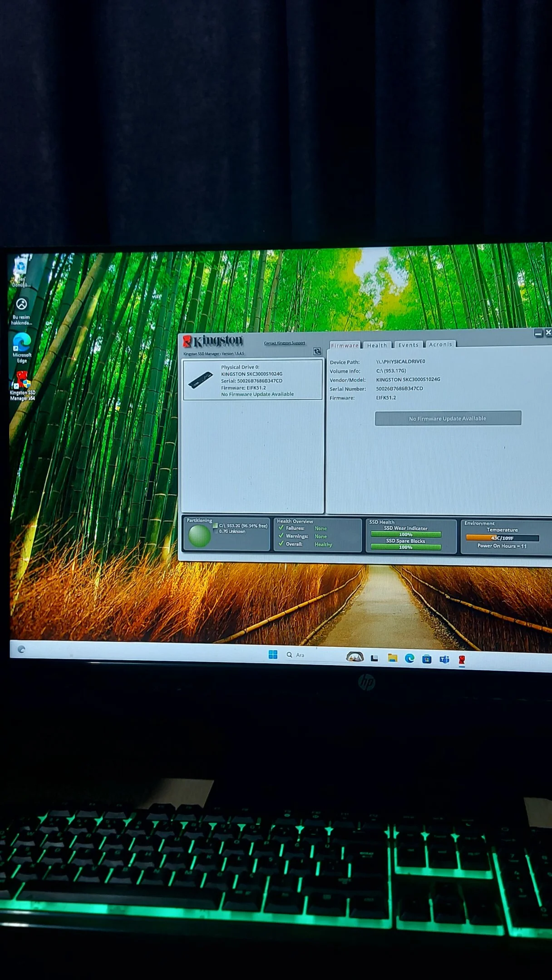Open the Microsoft Edge desktop shortcut

[22, 348]
